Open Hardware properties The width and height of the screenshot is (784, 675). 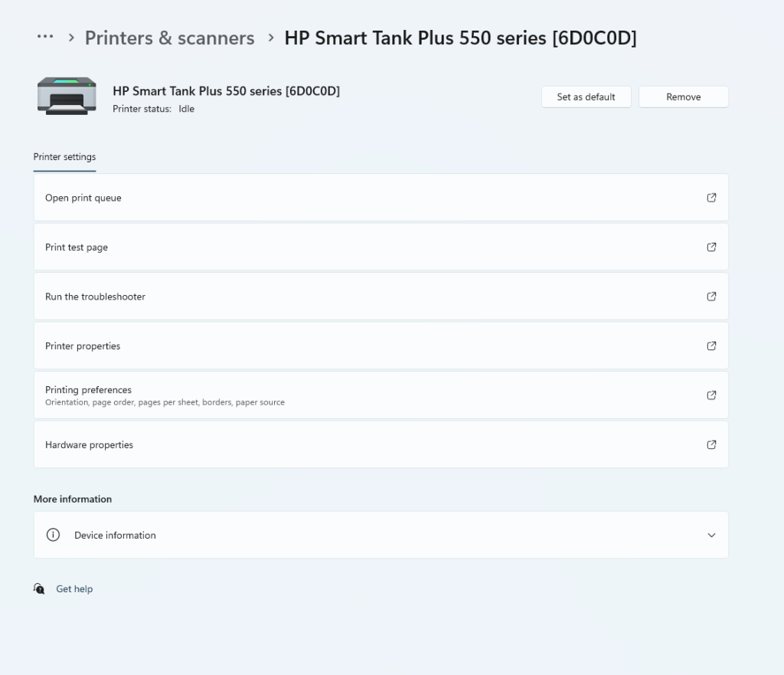(x=381, y=445)
